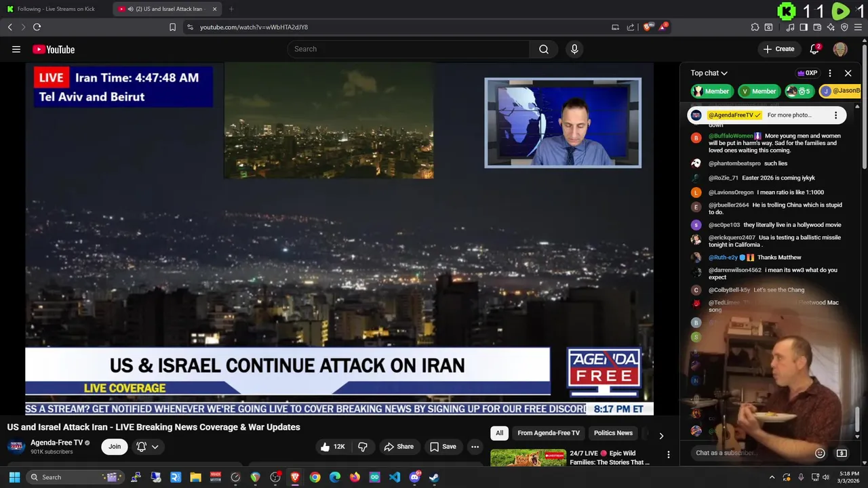Viewport: 868px width, 488px height.
Task: Open Brave Rewards triangle icon
Action: [664, 27]
